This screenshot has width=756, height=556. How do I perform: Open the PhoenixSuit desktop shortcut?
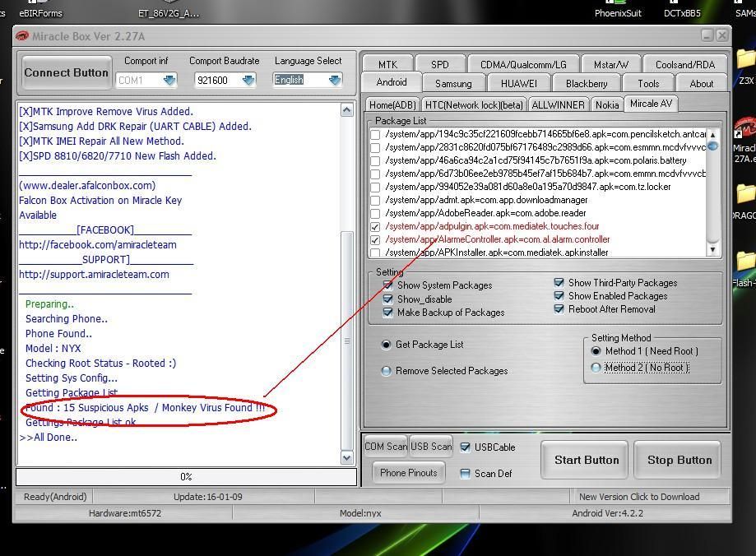[x=618, y=10]
